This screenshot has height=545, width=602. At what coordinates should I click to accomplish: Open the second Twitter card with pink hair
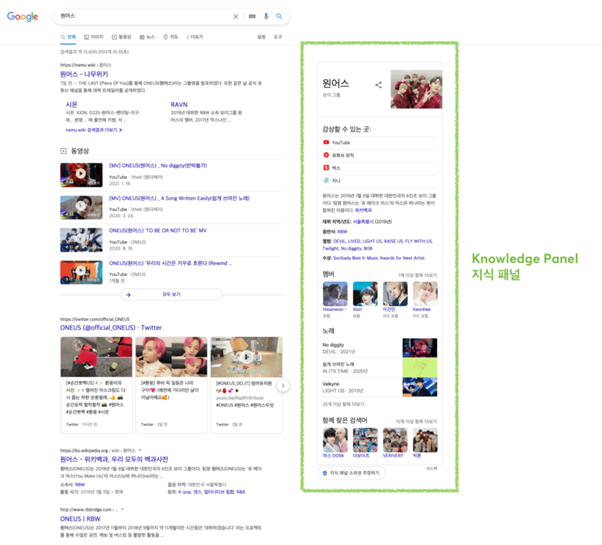(x=171, y=357)
